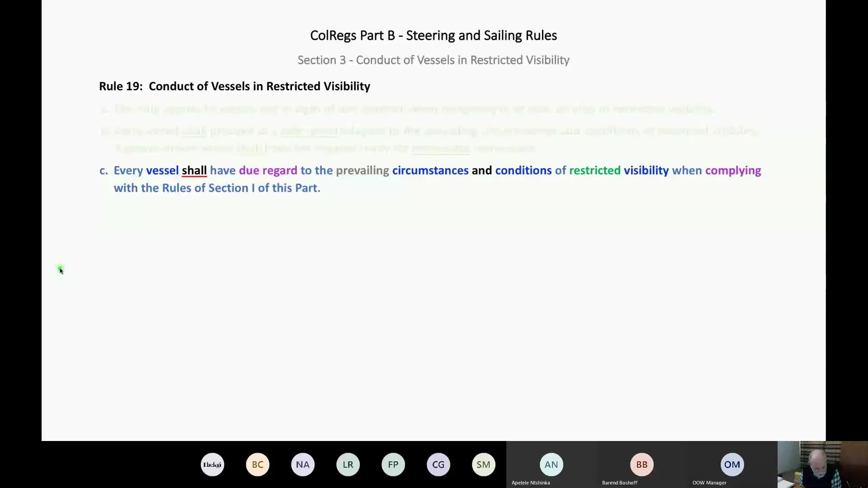Click the green laser pointer dot
868x488 pixels.
point(60,267)
